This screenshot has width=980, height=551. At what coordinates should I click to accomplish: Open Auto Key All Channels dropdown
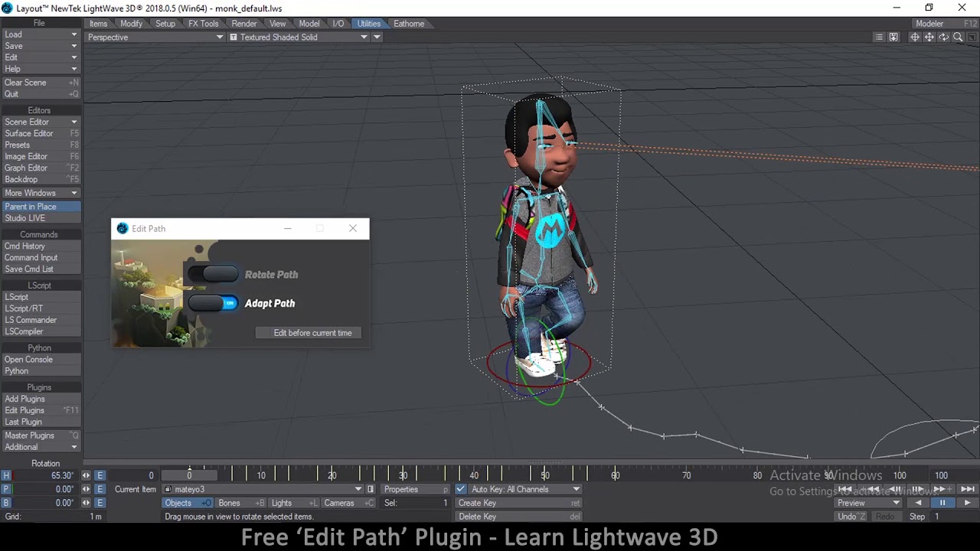(524, 489)
